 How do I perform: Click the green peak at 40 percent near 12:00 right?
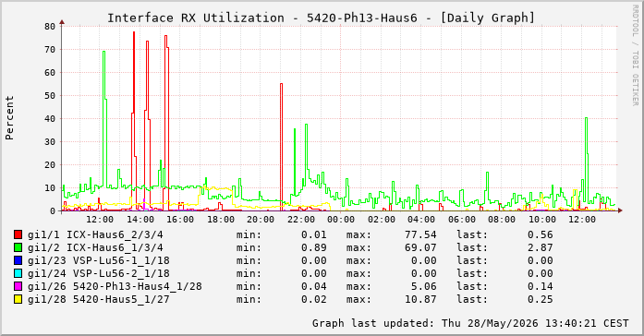[586, 118]
